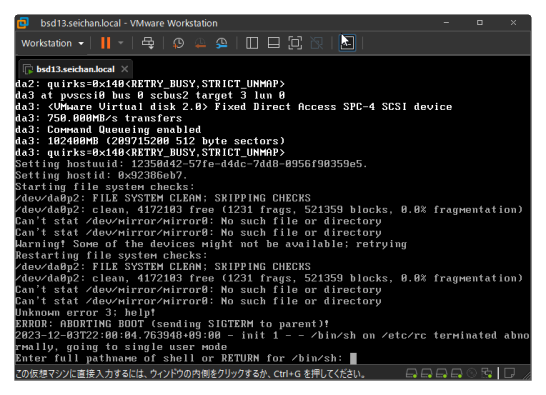Screen dimensions: 546x395
Task: Click the 'da3: Command Queueing enabled' line
Action: (x=108, y=130)
